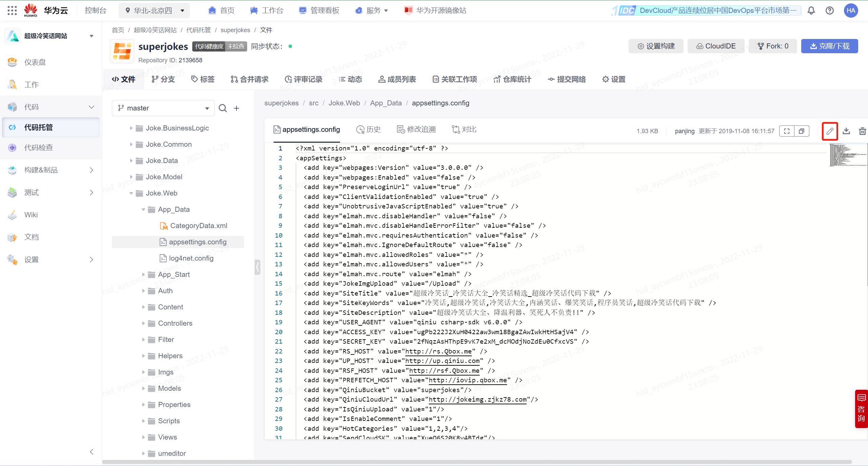Open CloudIDE button
Viewport: 868px width, 466px height.
(716, 46)
